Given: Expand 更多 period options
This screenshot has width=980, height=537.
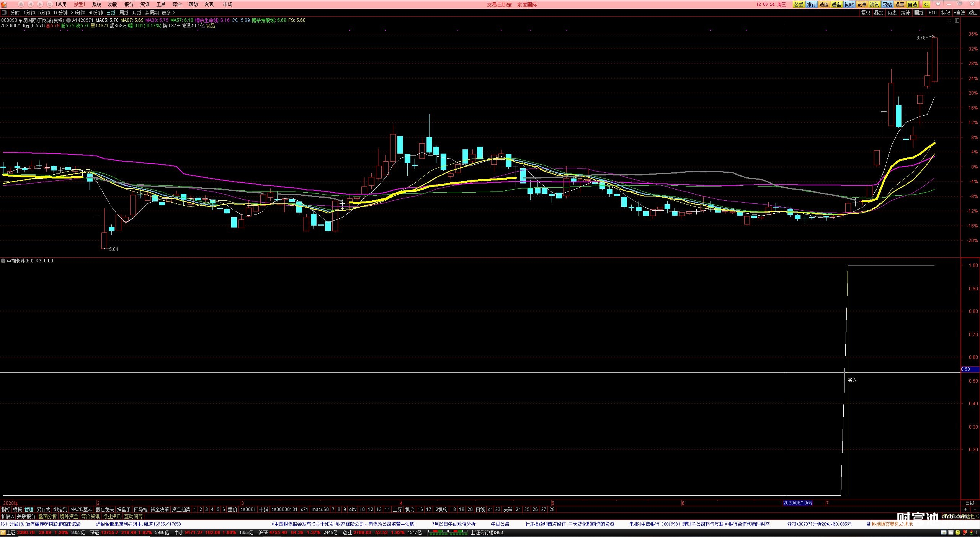Looking at the screenshot, I should [168, 13].
